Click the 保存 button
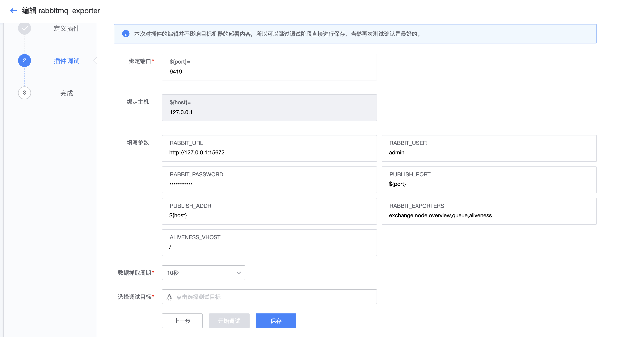 coord(276,321)
